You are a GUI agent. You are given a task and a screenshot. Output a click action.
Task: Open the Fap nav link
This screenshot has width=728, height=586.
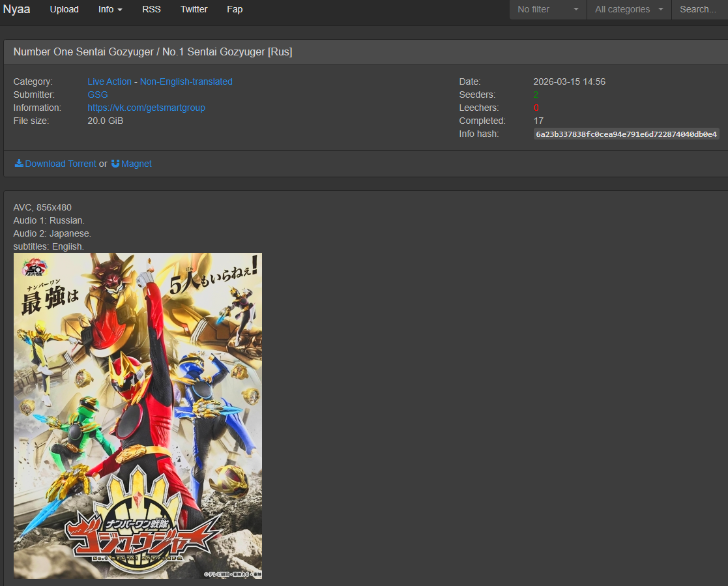[x=235, y=9]
